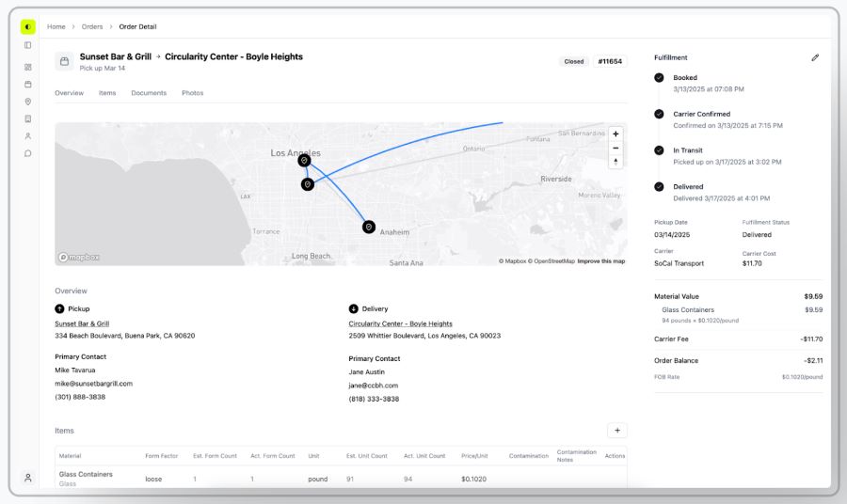Click the Form Factor column header

[x=162, y=456]
